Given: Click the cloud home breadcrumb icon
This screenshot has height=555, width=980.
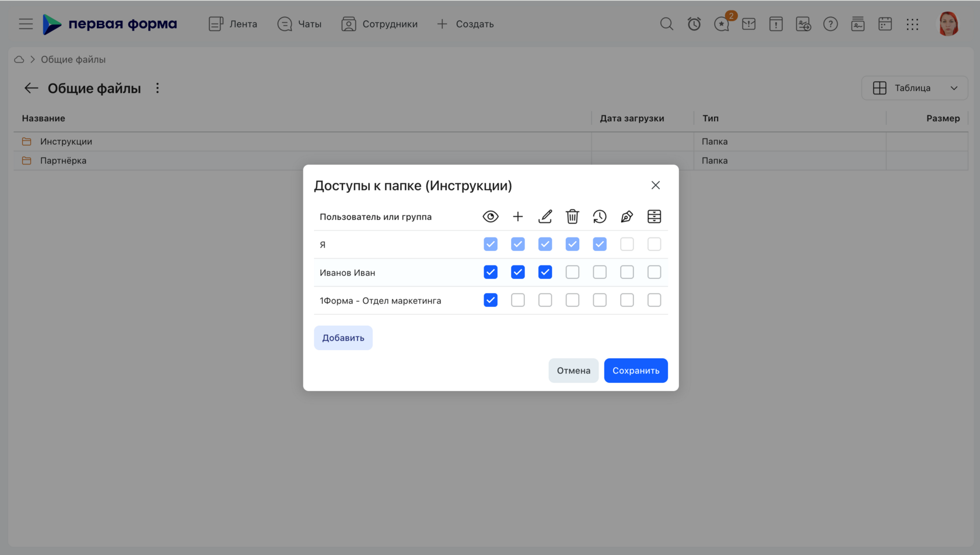Looking at the screenshot, I should [x=19, y=60].
